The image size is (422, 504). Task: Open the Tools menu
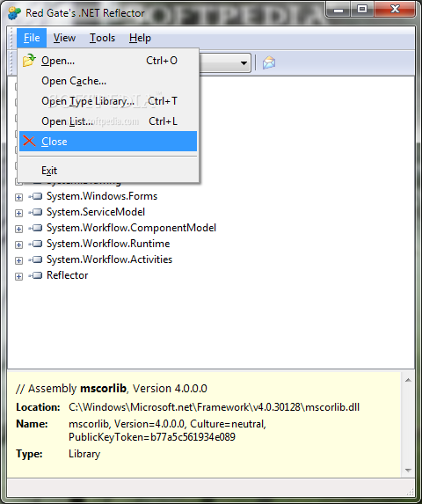[x=102, y=38]
